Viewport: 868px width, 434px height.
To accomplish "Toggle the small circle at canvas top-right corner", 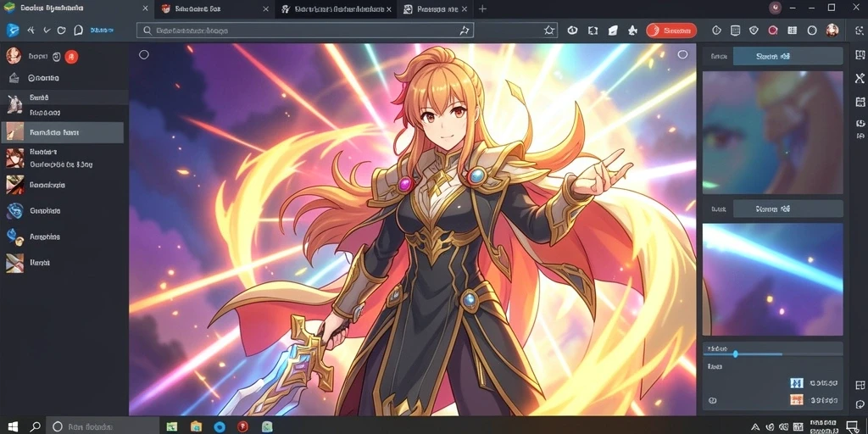I will (682, 54).
